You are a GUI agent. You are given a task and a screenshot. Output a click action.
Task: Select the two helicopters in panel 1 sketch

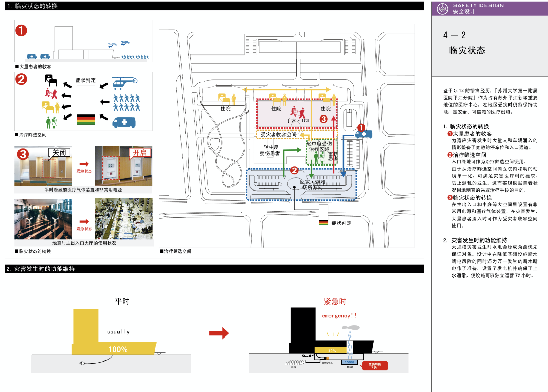click(x=119, y=44)
